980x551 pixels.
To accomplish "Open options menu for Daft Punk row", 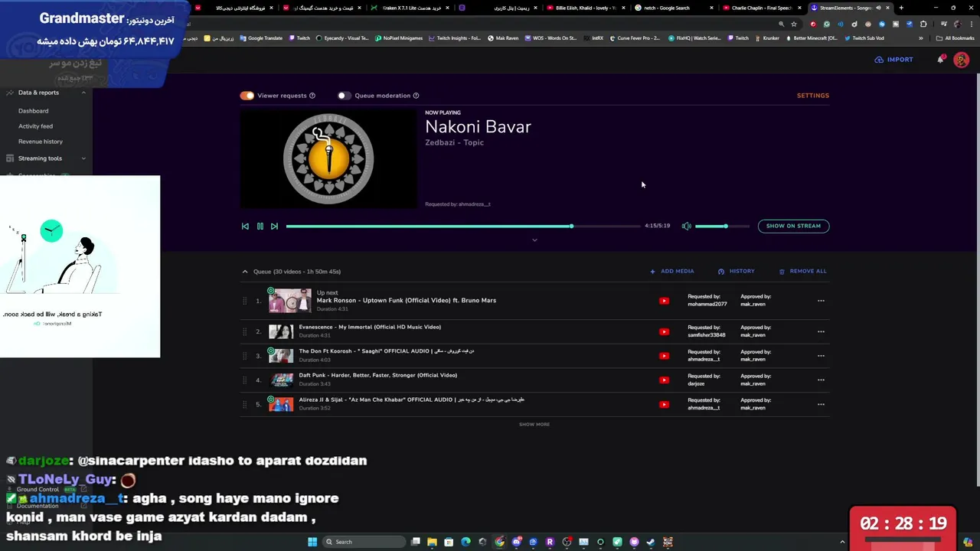I will coord(821,380).
